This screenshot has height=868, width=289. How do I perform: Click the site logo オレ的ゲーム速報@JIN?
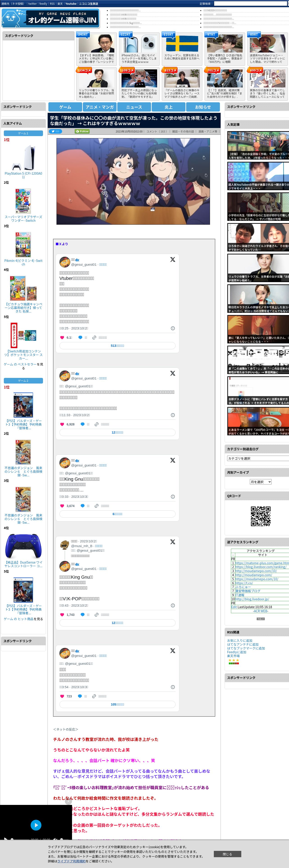coord(50,18)
